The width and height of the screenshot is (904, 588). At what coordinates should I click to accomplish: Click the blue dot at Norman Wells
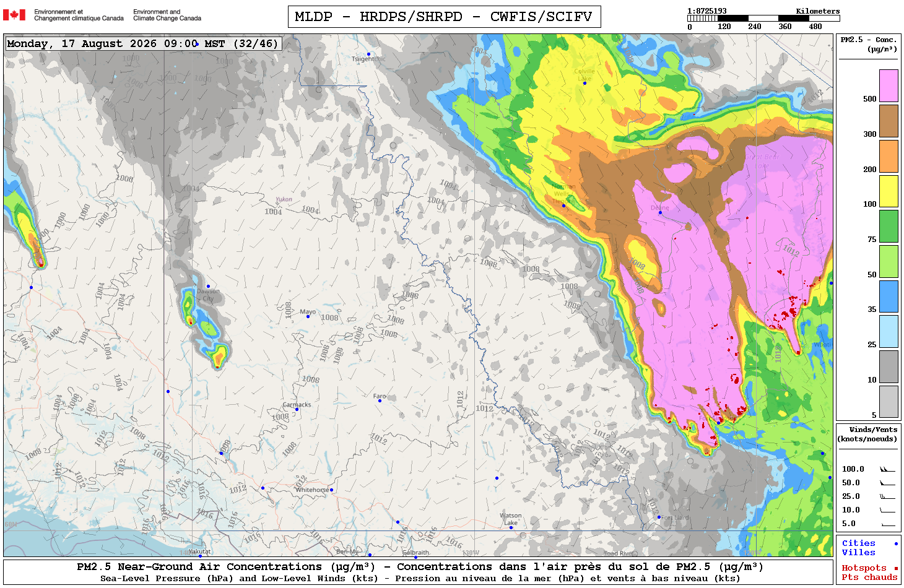coord(563,205)
